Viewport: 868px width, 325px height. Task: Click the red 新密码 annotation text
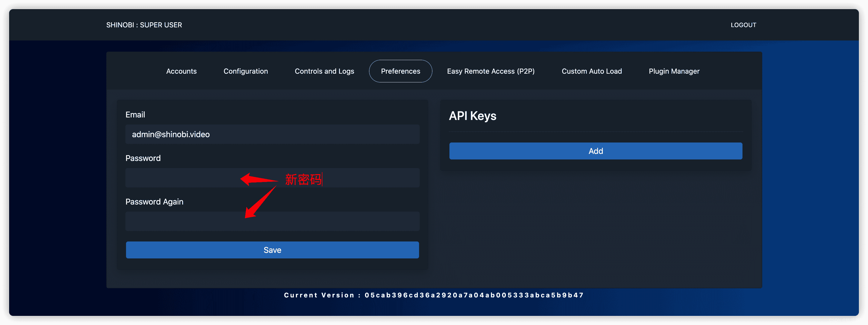click(303, 179)
